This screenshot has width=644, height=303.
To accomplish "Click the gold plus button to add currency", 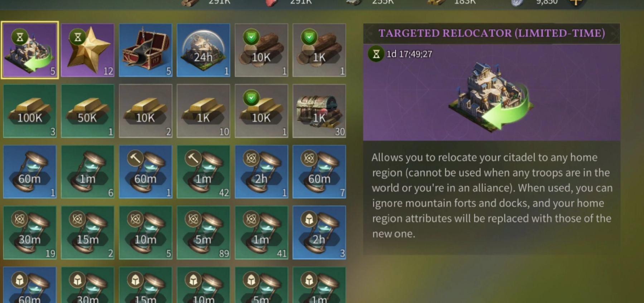I will 576,2.
